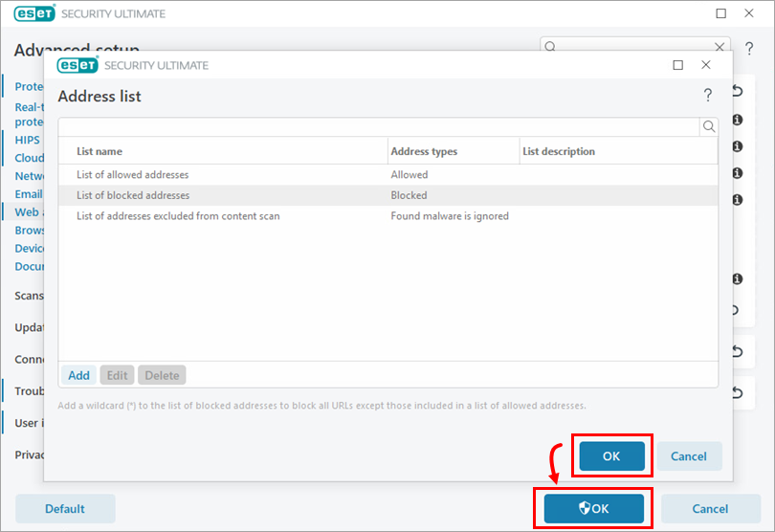Close the Address list dialog window
The image size is (775, 532).
pos(706,65)
